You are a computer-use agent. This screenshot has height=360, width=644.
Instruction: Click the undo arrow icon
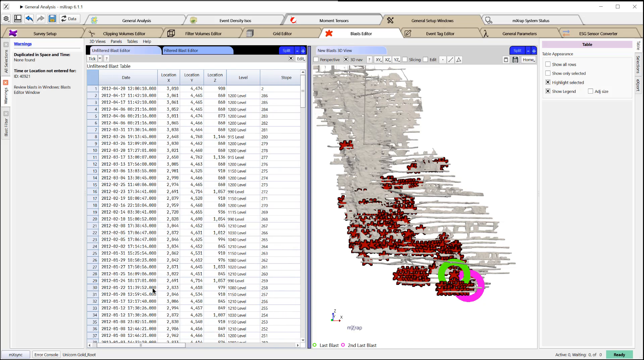29,19
